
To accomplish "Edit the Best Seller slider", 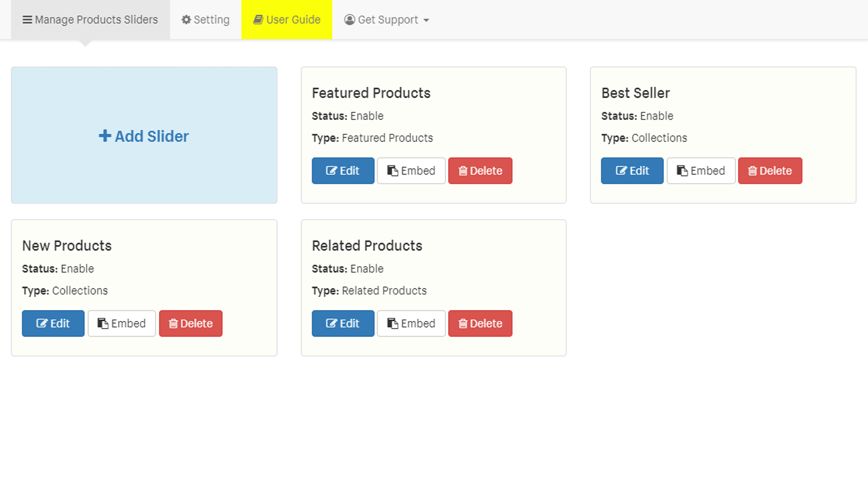I will coord(632,171).
